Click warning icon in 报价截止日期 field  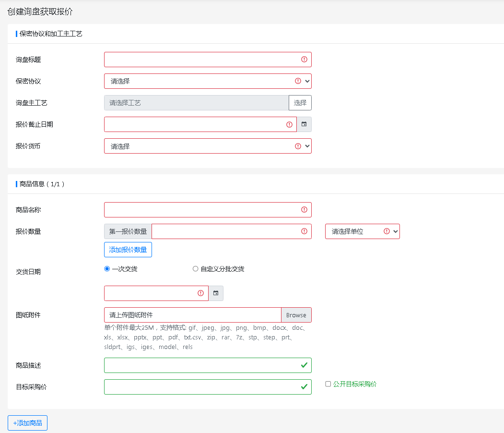(289, 124)
